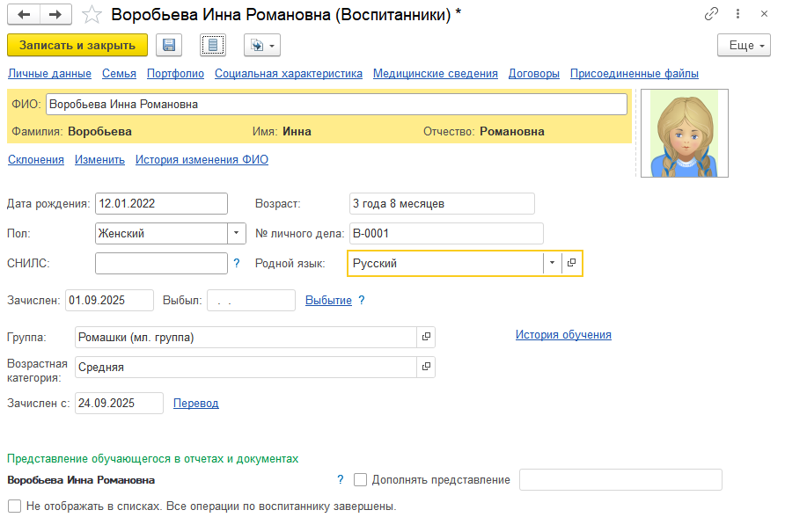Screen dimensions: 785x532
Task: Open the Родной язык field's open-form icon
Action: tap(572, 263)
